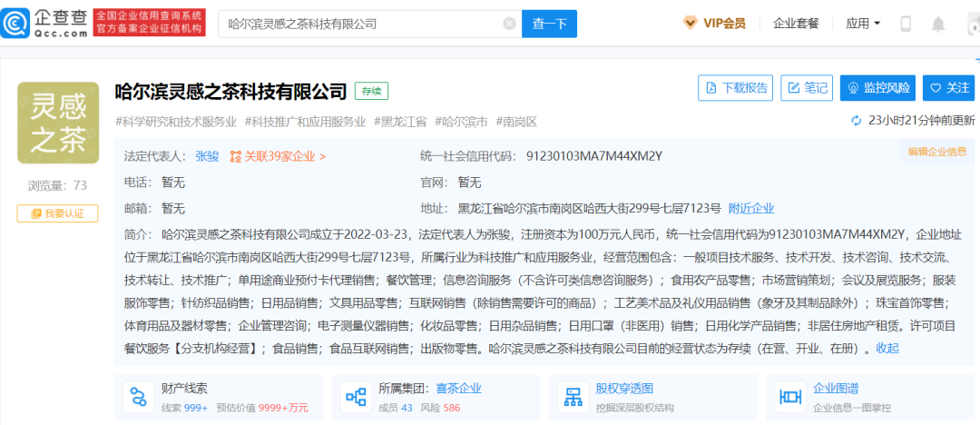
Task: Open mobile app phone icon
Action: click(906, 24)
